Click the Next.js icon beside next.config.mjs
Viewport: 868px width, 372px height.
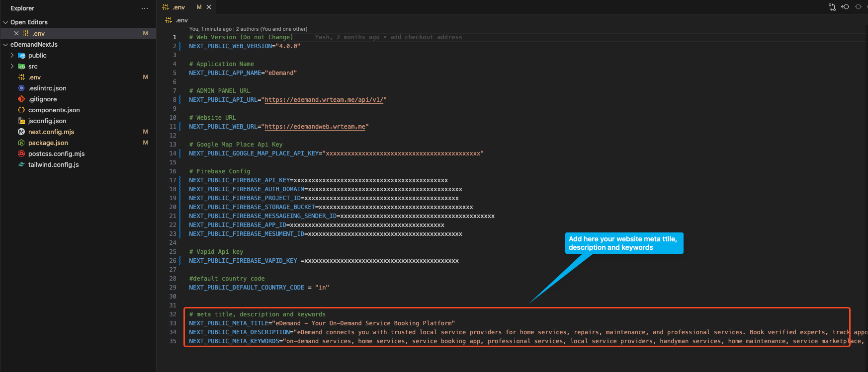(21, 132)
